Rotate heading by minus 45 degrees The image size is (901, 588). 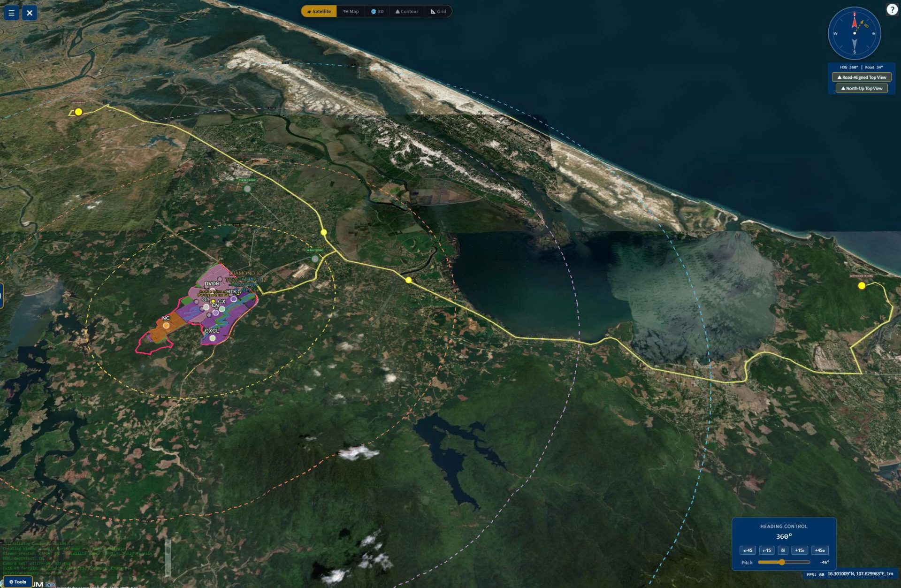click(x=748, y=550)
